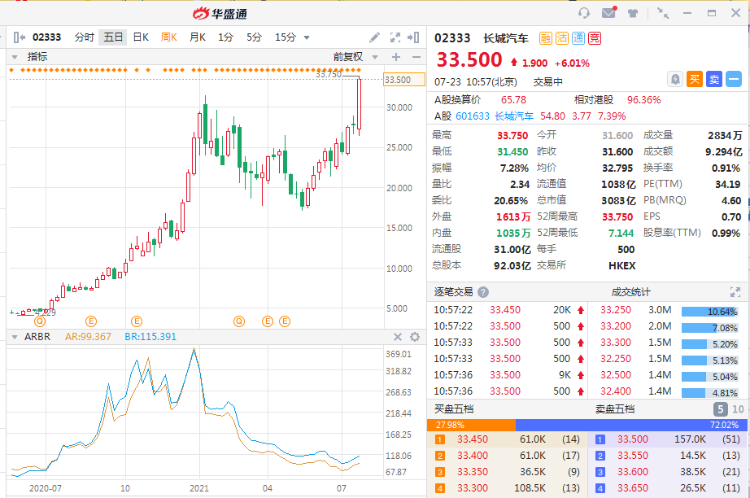
Task: Collapse the left panel arrow beside 02333
Action: (x=19, y=37)
